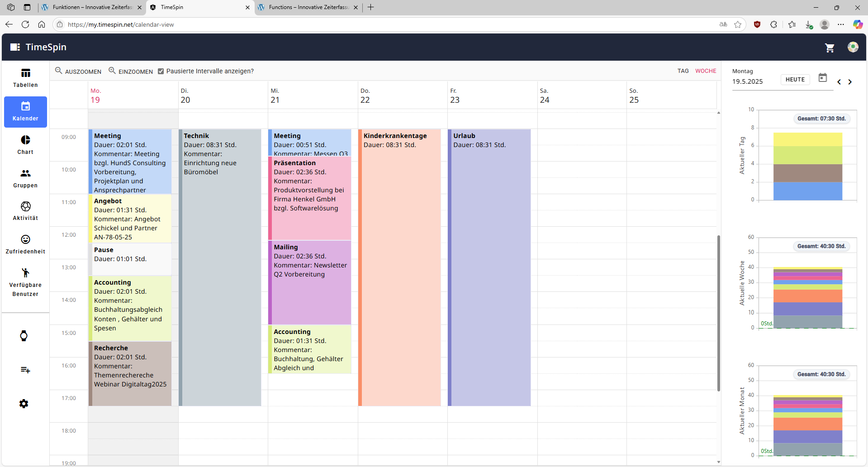Click the orange segment in Aktuelle Woche chart

tap(808, 296)
